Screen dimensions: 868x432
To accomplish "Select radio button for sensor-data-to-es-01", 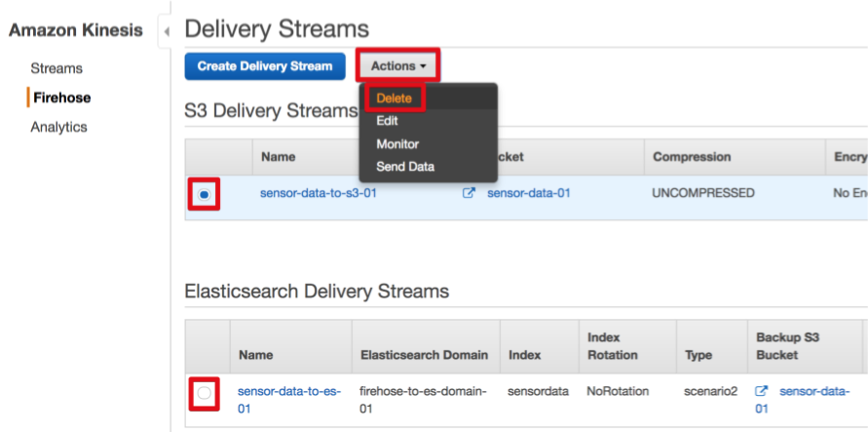I will (x=205, y=393).
